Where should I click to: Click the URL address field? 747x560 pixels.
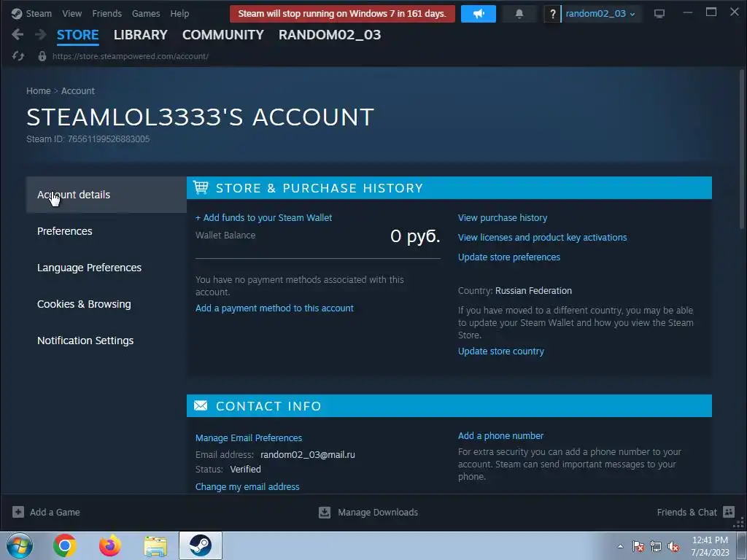pyautogui.click(x=130, y=56)
